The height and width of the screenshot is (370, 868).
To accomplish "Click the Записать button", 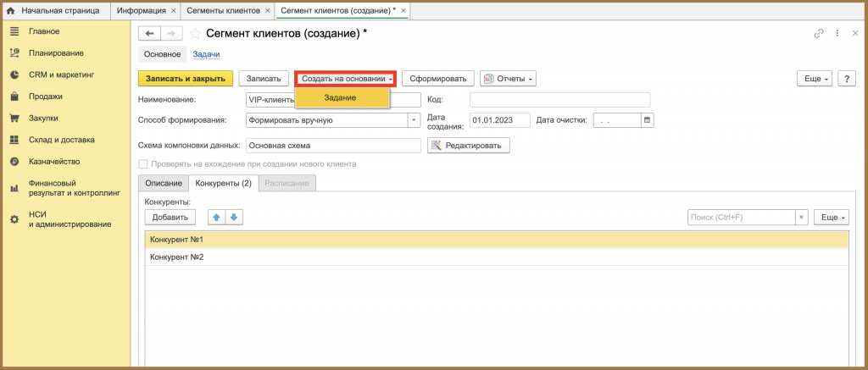I will coord(264,79).
